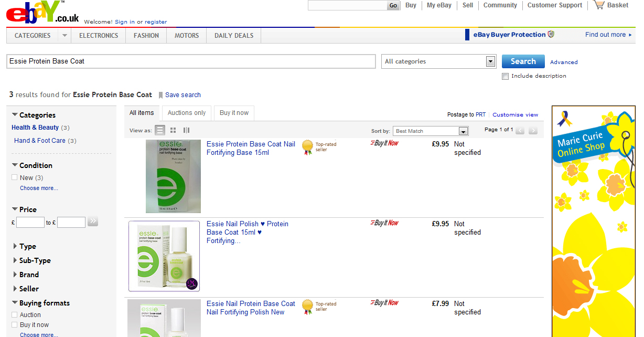Open the Daily Deals menu item
This screenshot has width=644, height=337.
pyautogui.click(x=234, y=36)
